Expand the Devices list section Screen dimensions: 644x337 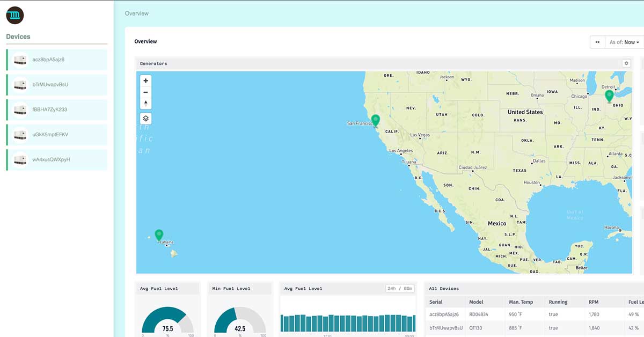click(x=18, y=36)
